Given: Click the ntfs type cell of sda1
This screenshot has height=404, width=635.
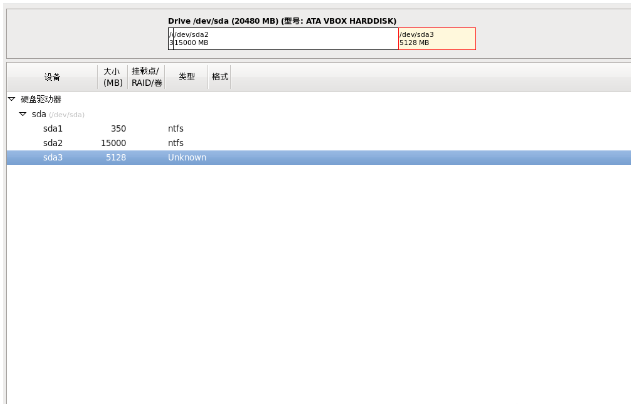Looking at the screenshot, I should (x=176, y=128).
